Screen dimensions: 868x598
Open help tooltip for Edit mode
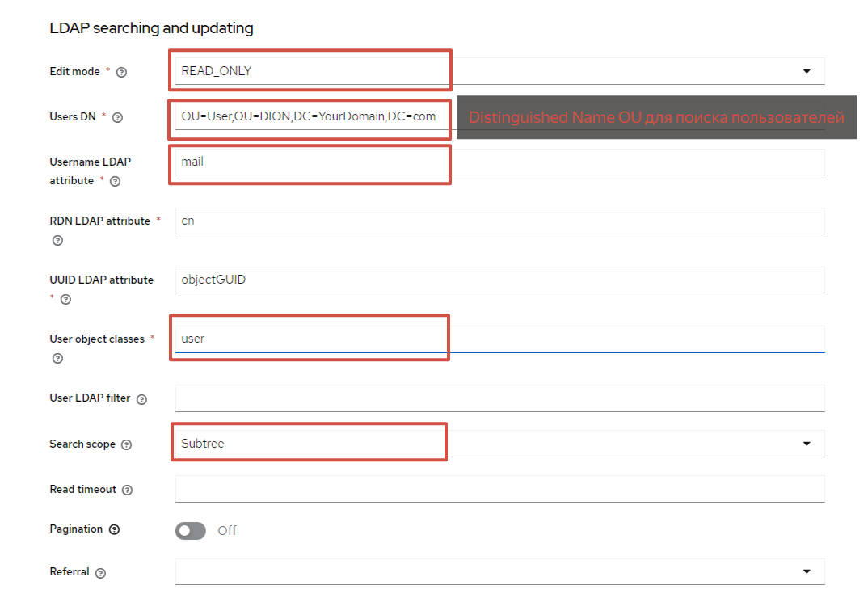(121, 72)
